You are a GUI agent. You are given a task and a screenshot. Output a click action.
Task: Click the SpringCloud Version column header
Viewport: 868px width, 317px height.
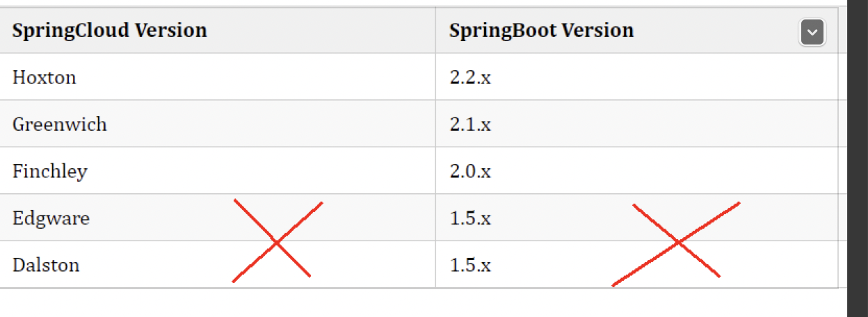(110, 31)
